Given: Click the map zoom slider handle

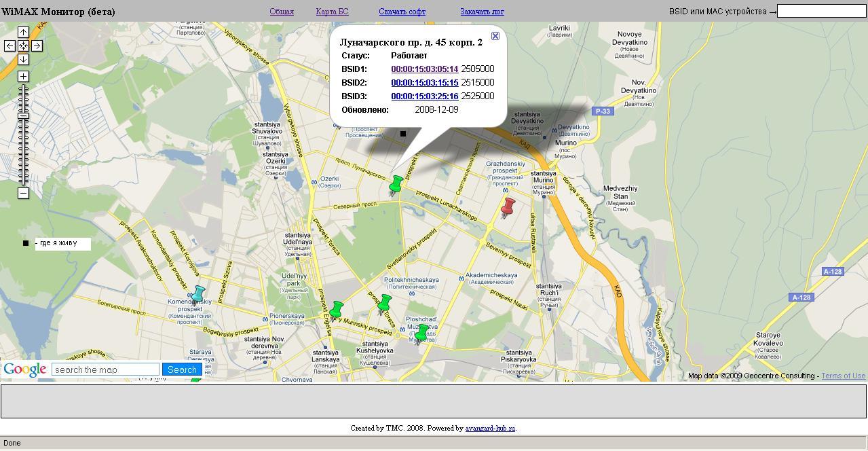Looking at the screenshot, I should (x=23, y=116).
